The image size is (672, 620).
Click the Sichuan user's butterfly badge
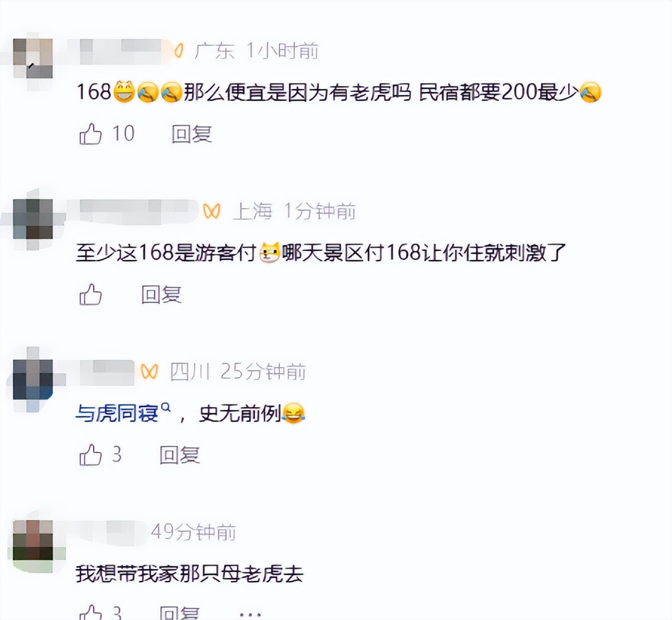(x=149, y=372)
